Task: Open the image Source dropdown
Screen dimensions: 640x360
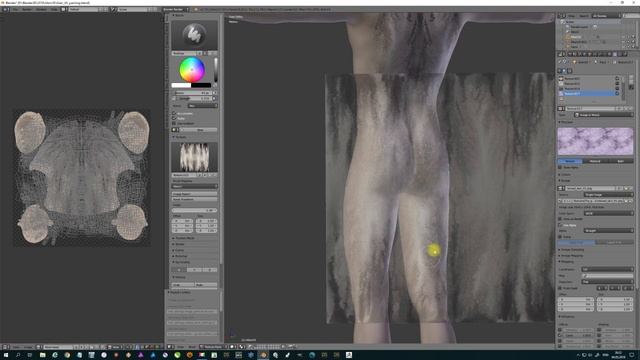Action: pyautogui.click(x=608, y=195)
